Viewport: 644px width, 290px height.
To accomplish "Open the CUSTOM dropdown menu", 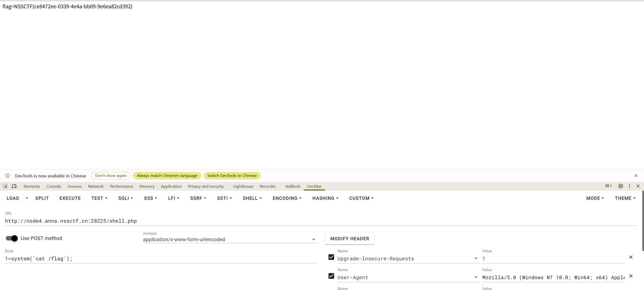I will [361, 198].
